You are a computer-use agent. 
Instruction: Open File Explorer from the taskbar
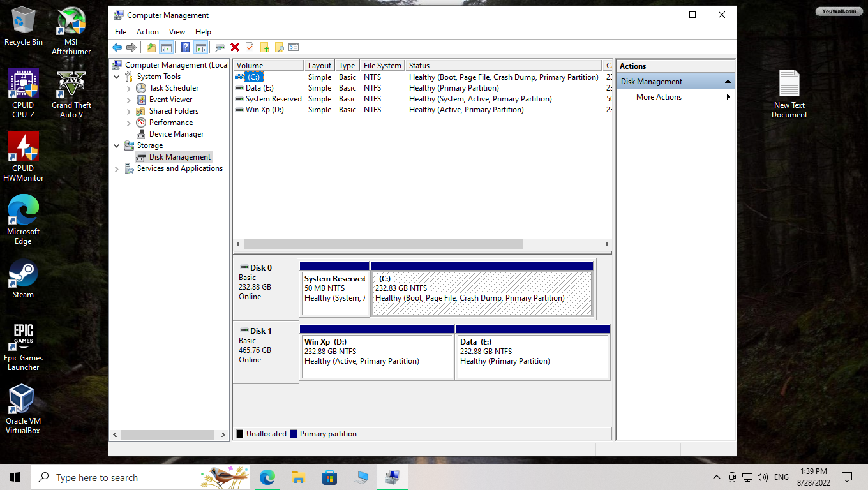[x=298, y=477]
